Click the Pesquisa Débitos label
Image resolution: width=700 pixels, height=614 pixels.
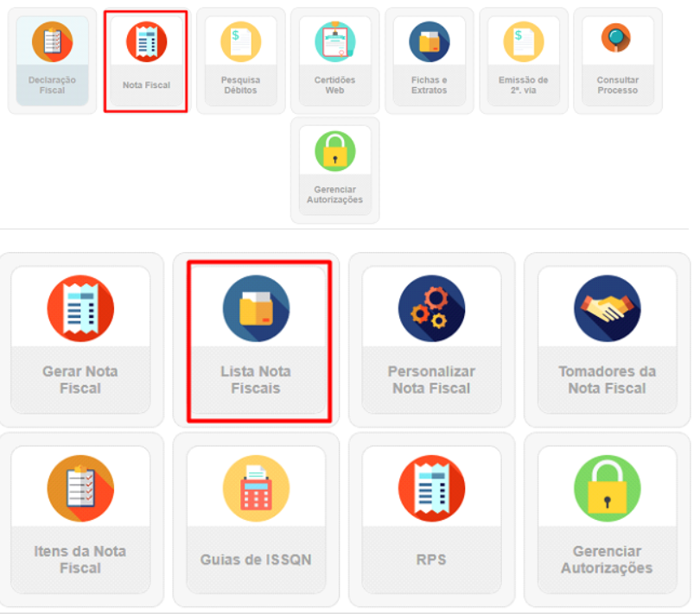(x=240, y=85)
